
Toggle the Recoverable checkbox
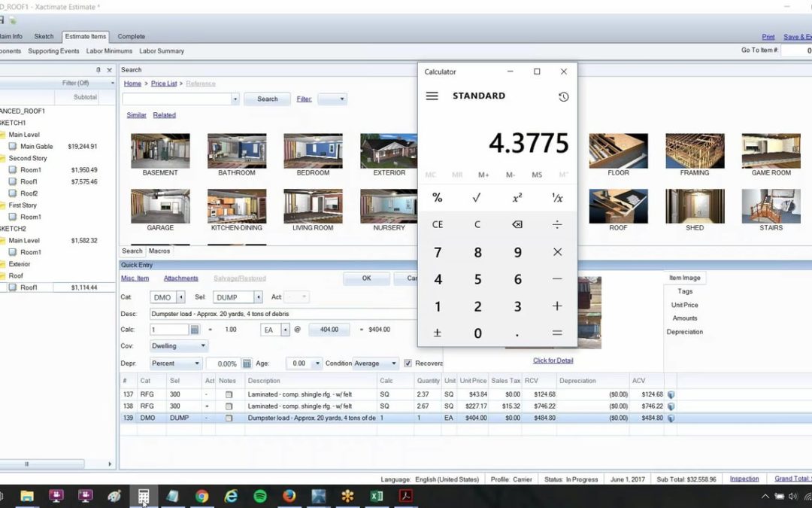[408, 364]
